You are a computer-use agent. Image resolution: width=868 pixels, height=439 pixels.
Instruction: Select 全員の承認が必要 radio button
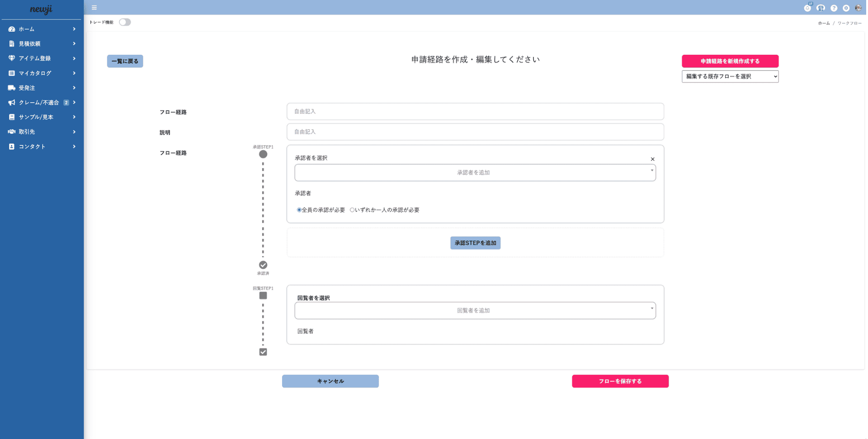pos(299,210)
